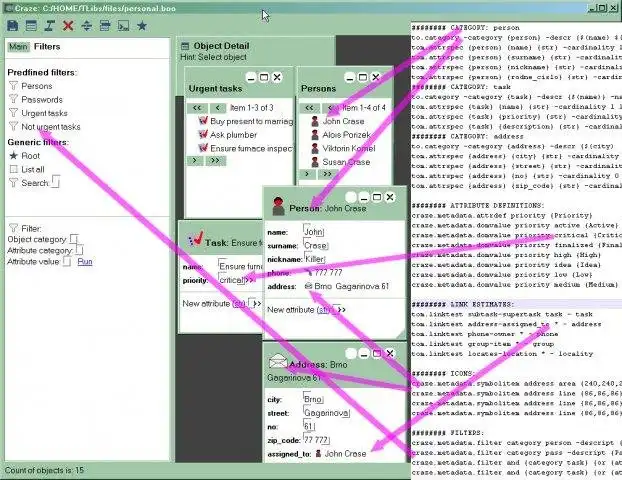The width and height of the screenshot is (622, 480).
Task: Click the console prompt toolbar icon
Action: click(123, 26)
